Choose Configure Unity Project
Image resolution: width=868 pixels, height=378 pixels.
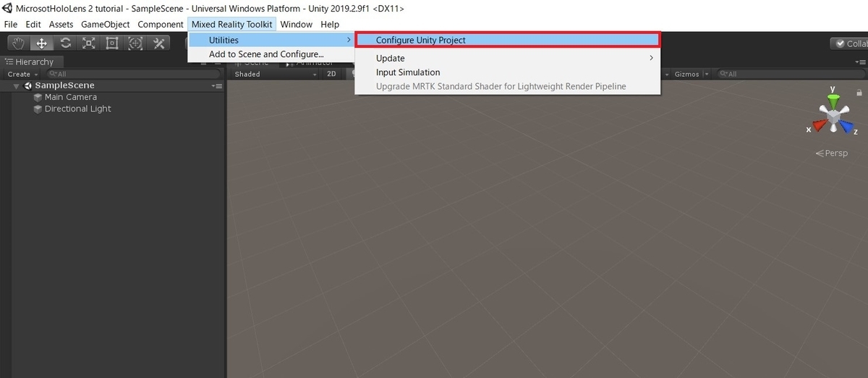pyautogui.click(x=507, y=40)
